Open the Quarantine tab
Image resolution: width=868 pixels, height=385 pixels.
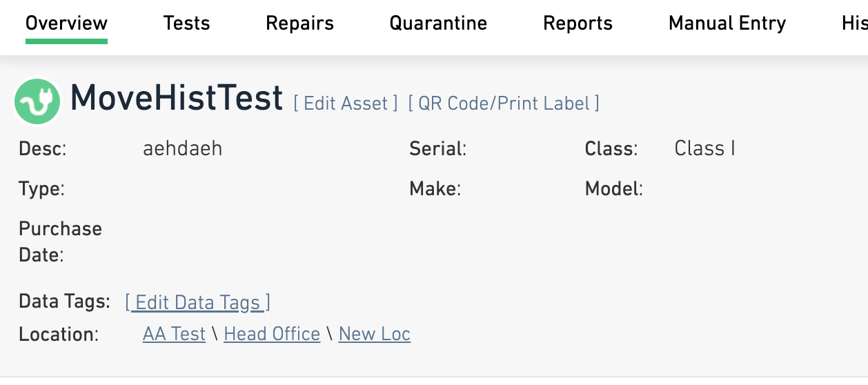coord(438,23)
